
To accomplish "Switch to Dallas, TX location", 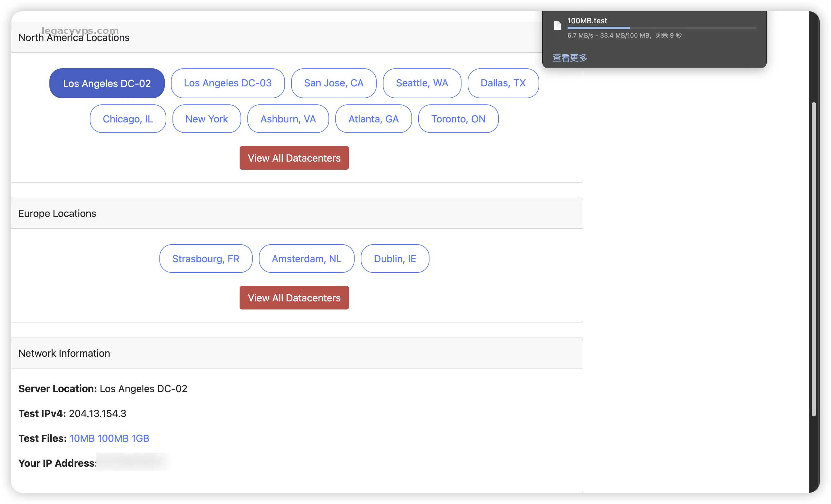I will (503, 83).
